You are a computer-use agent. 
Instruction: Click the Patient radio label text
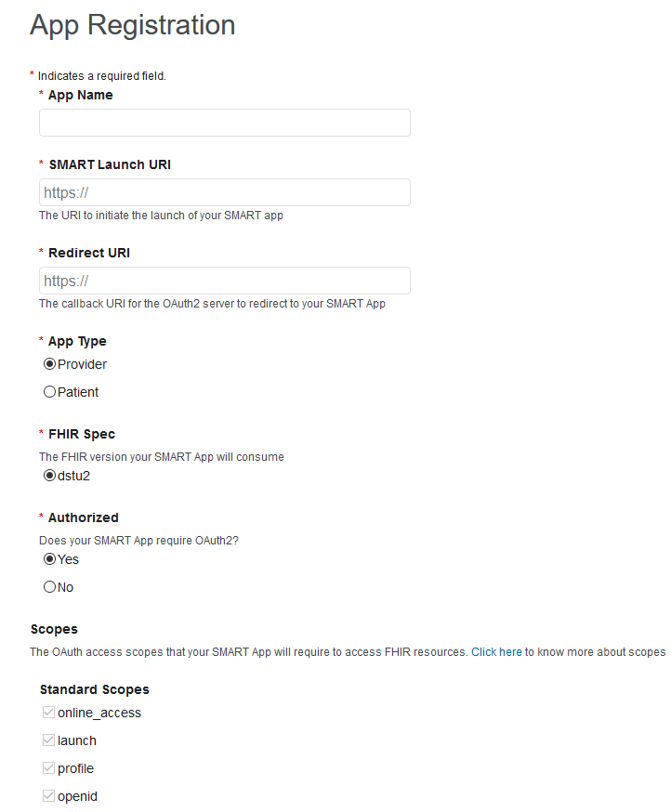pyautogui.click(x=78, y=392)
